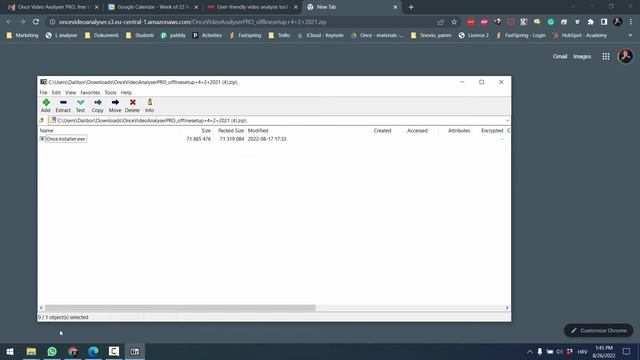Image resolution: width=640 pixels, height=360 pixels.
Task: Open the taskbar clock and date
Action: (x=604, y=351)
